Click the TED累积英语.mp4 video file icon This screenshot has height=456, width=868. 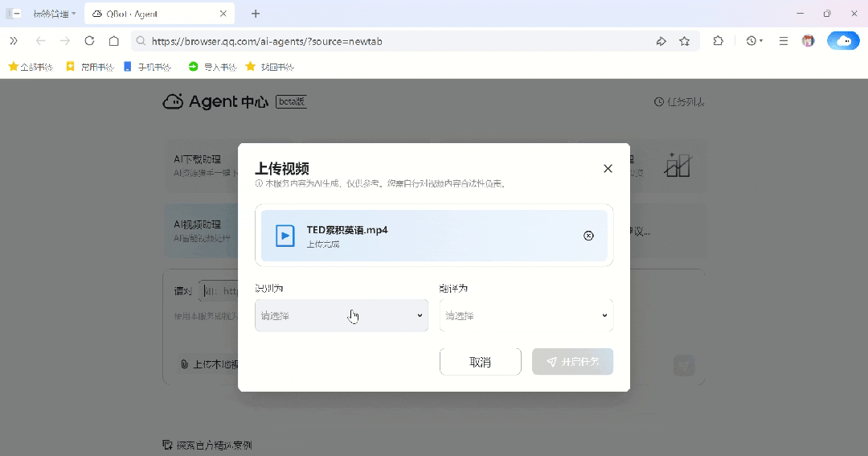(285, 236)
